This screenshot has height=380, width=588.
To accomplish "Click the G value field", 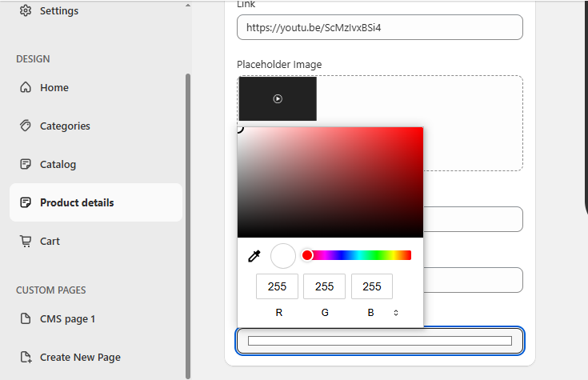I will coord(324,286).
